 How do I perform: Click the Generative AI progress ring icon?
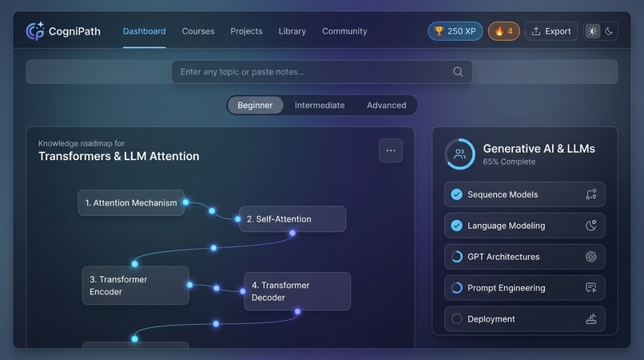click(x=460, y=154)
